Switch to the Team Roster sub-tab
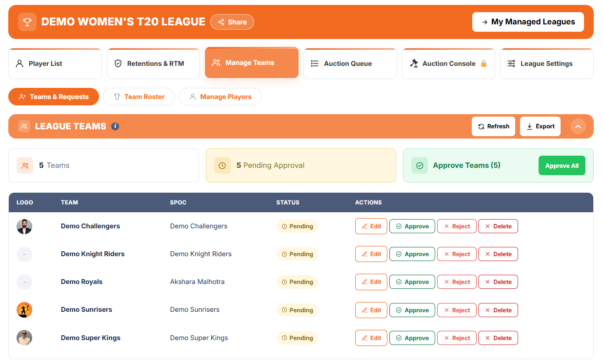The width and height of the screenshot is (603, 364). pos(139,97)
